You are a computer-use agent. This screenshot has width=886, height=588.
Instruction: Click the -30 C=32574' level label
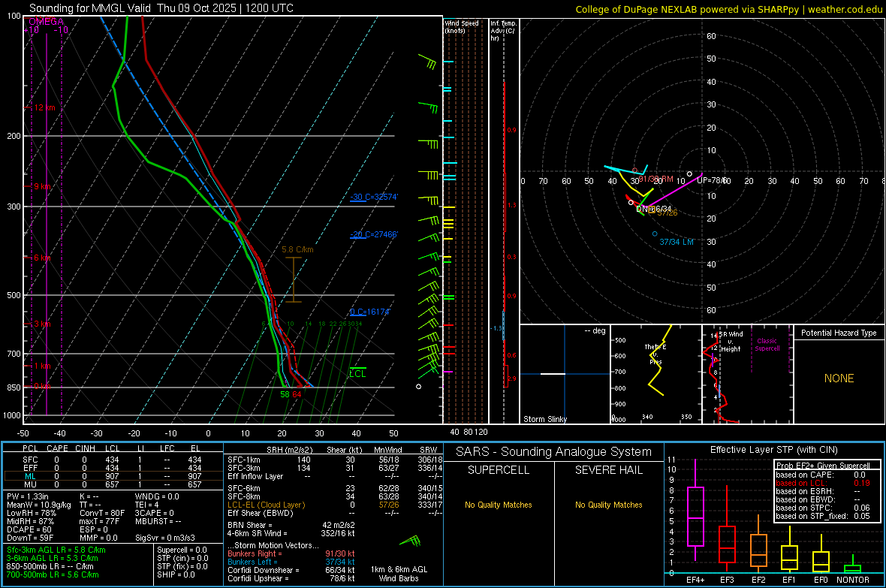374,197
